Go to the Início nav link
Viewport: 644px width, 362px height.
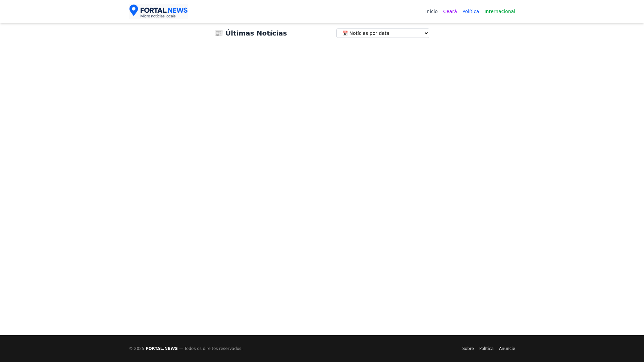tap(431, 11)
